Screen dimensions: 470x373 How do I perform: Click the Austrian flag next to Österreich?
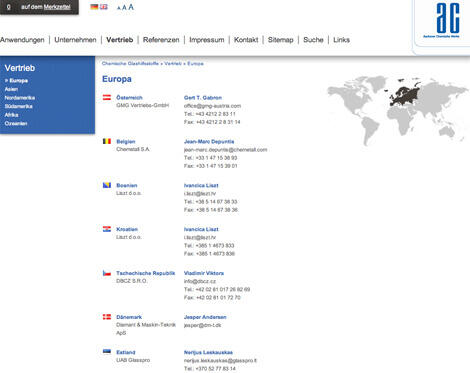pyautogui.click(x=107, y=97)
